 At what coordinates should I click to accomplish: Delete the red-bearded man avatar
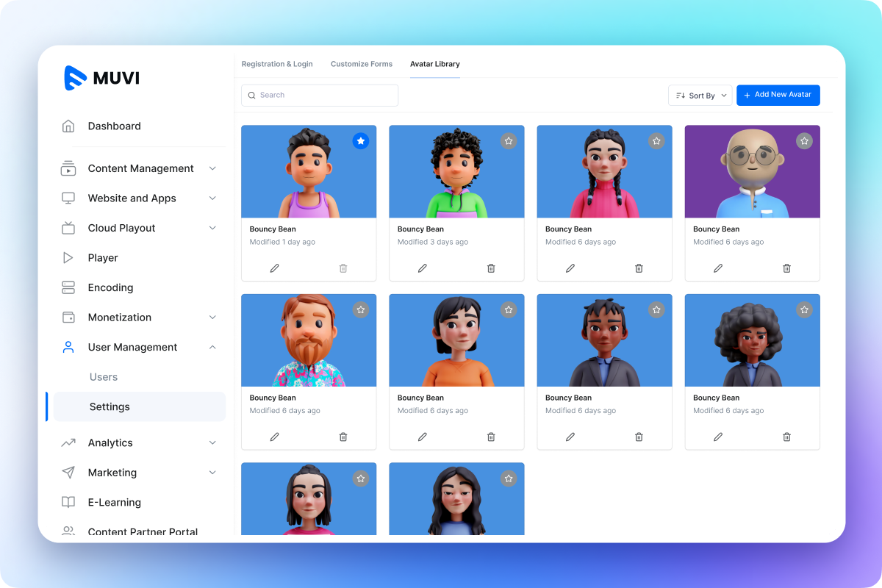tap(343, 437)
